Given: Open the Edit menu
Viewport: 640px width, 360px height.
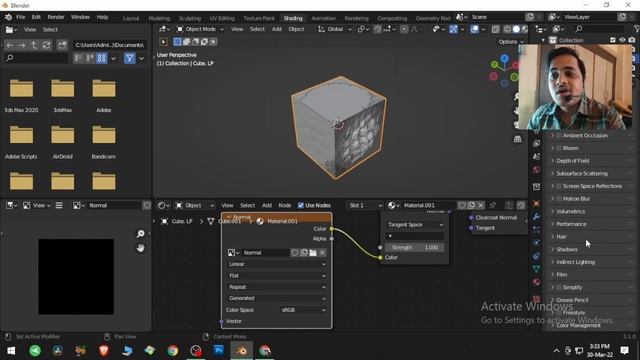Looking at the screenshot, I should point(36,17).
